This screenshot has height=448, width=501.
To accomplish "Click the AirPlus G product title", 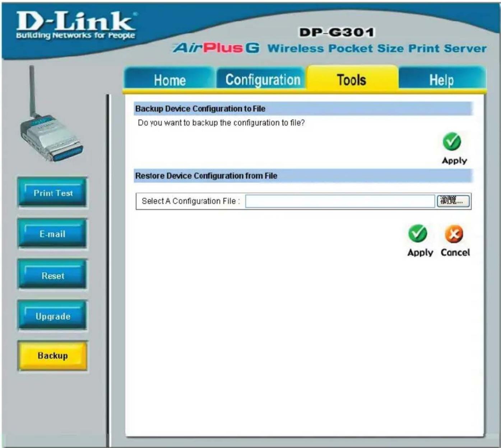I will point(216,48).
